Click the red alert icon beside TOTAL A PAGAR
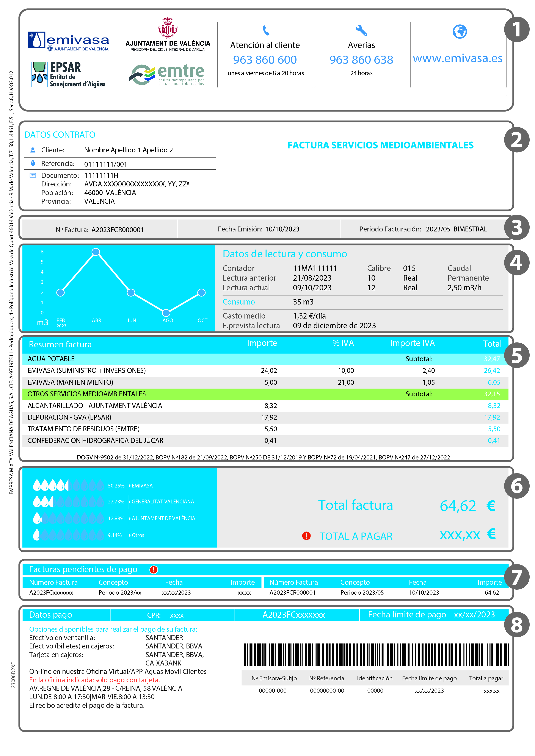535x756 pixels. (306, 536)
